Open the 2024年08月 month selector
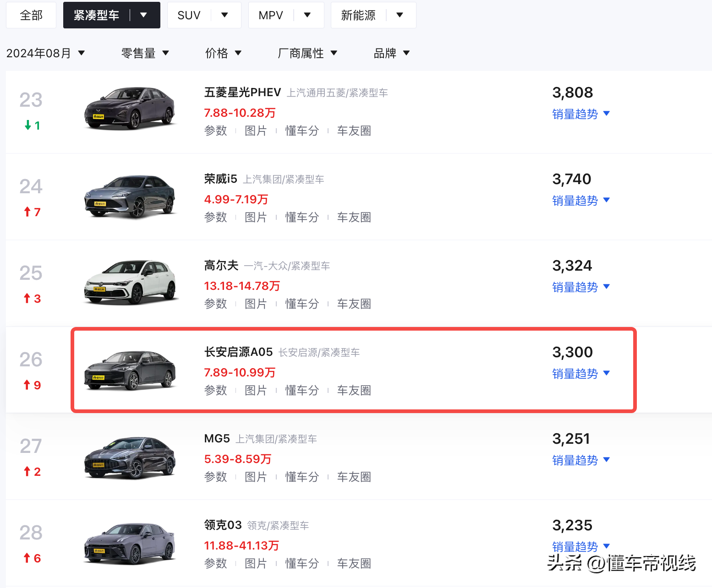The height and width of the screenshot is (588, 712). click(46, 53)
